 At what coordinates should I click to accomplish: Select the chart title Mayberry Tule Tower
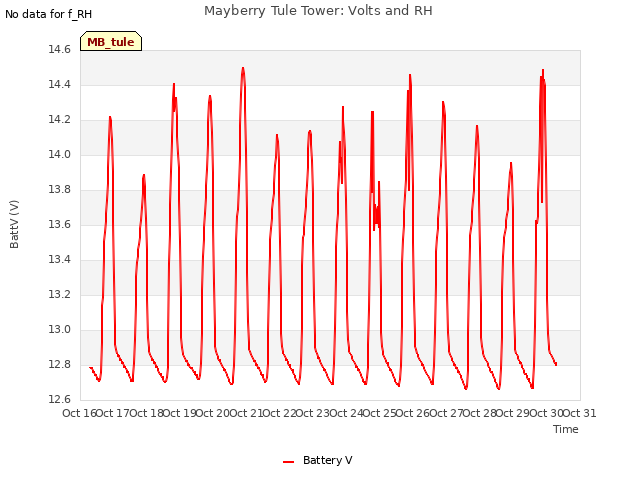pyautogui.click(x=318, y=11)
